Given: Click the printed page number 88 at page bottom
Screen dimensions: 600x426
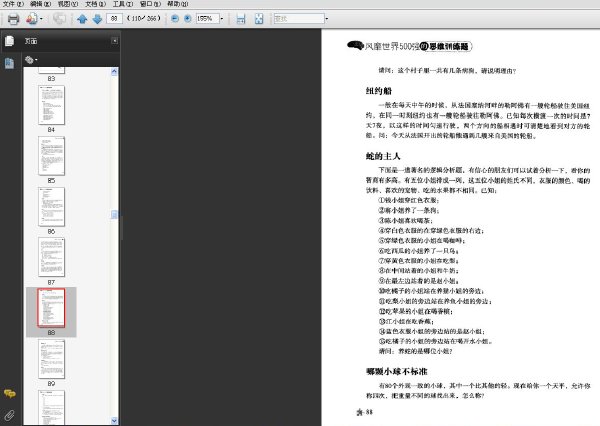Looking at the screenshot, I should pos(369,412).
